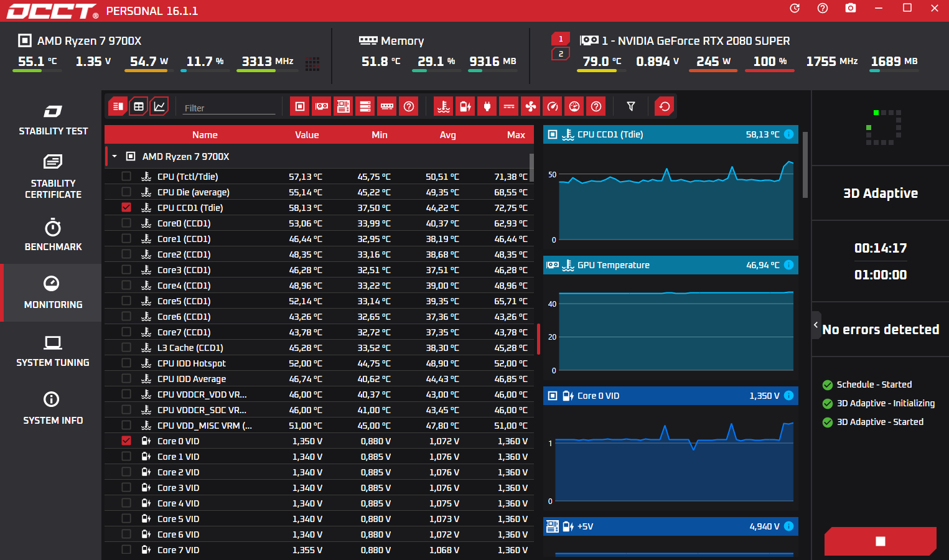Toggle the temperature sensor filter icon
Image resolution: width=949 pixels, height=560 pixels.
point(444,106)
